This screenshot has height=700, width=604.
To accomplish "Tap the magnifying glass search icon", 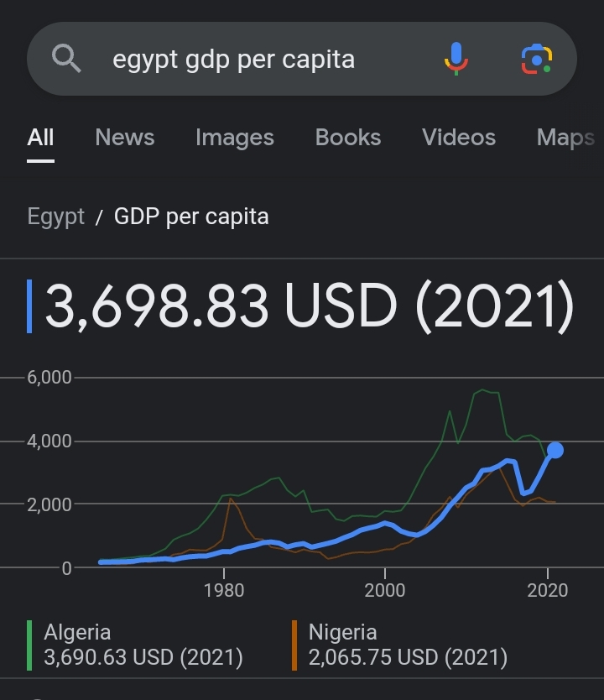I will click(66, 58).
